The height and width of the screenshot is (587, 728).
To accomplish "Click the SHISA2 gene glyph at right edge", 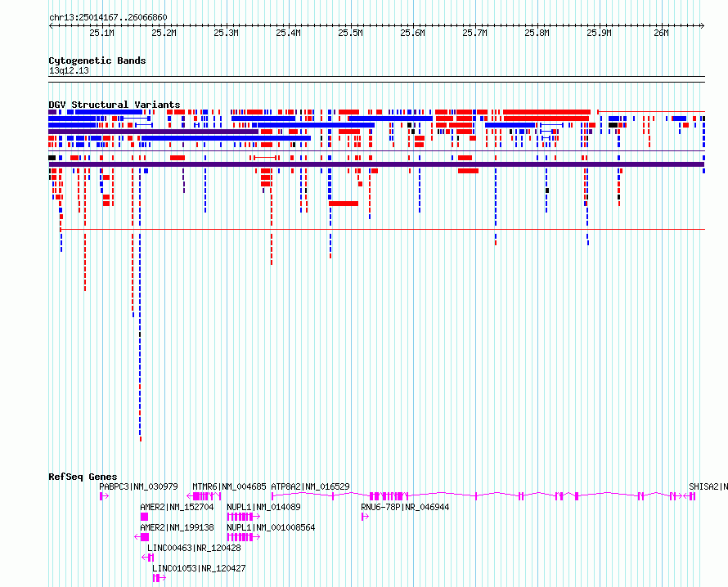I will click(x=690, y=496).
